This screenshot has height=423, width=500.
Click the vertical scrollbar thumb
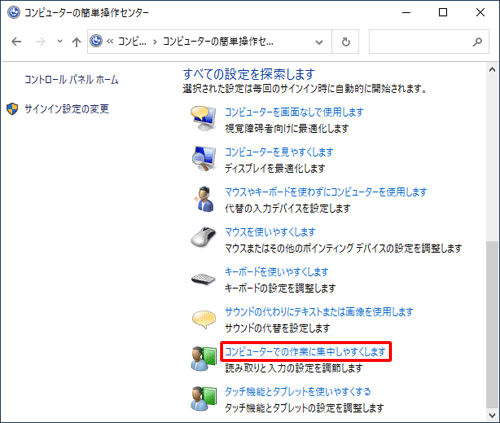(x=492, y=325)
